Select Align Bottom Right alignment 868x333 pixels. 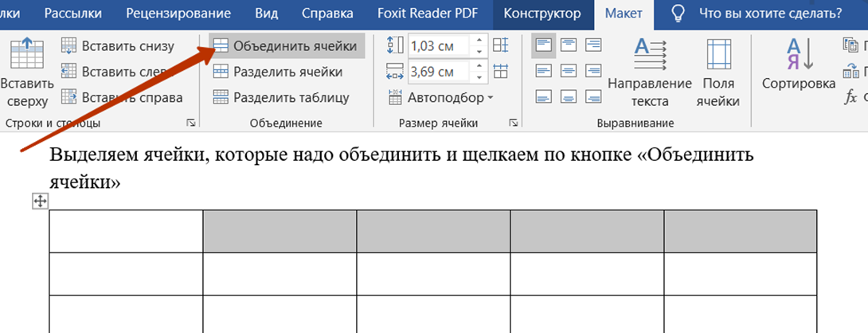[593, 97]
